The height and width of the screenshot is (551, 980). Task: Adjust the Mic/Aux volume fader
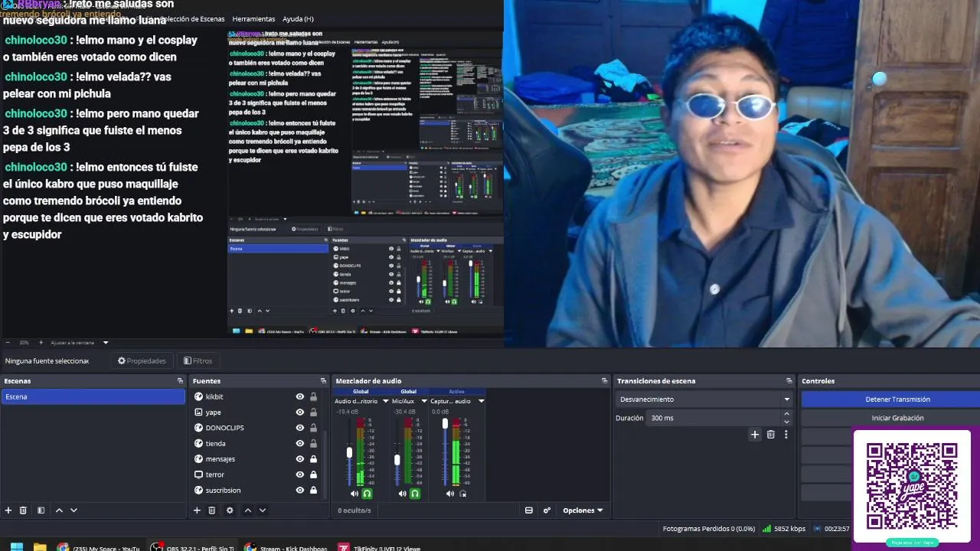point(397,460)
